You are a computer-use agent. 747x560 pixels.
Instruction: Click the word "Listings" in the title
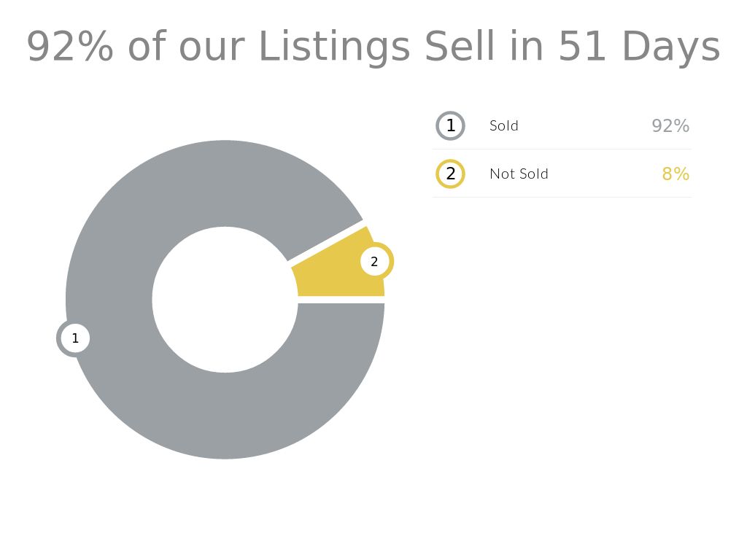335,47
